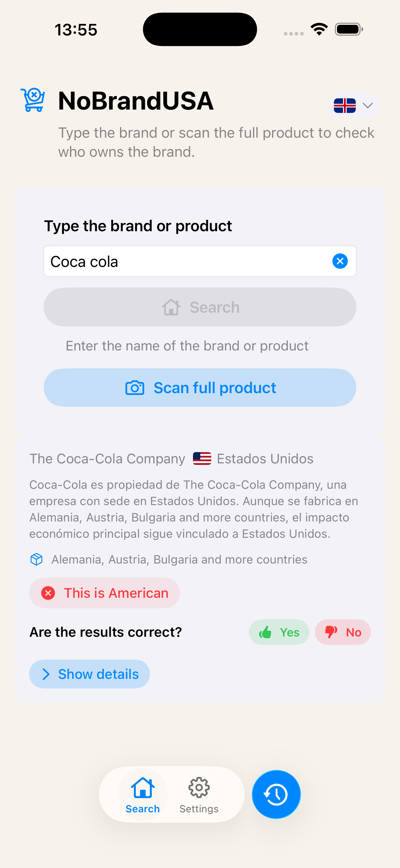The width and height of the screenshot is (400, 868).
Task: Tap the Scan full product button
Action: (x=200, y=387)
